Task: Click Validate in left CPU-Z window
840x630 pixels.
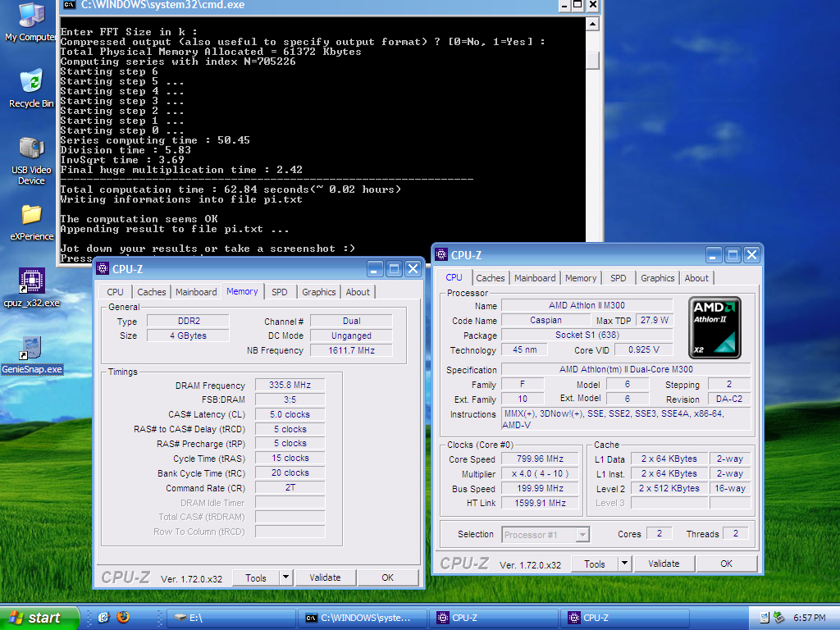Action: tap(325, 577)
